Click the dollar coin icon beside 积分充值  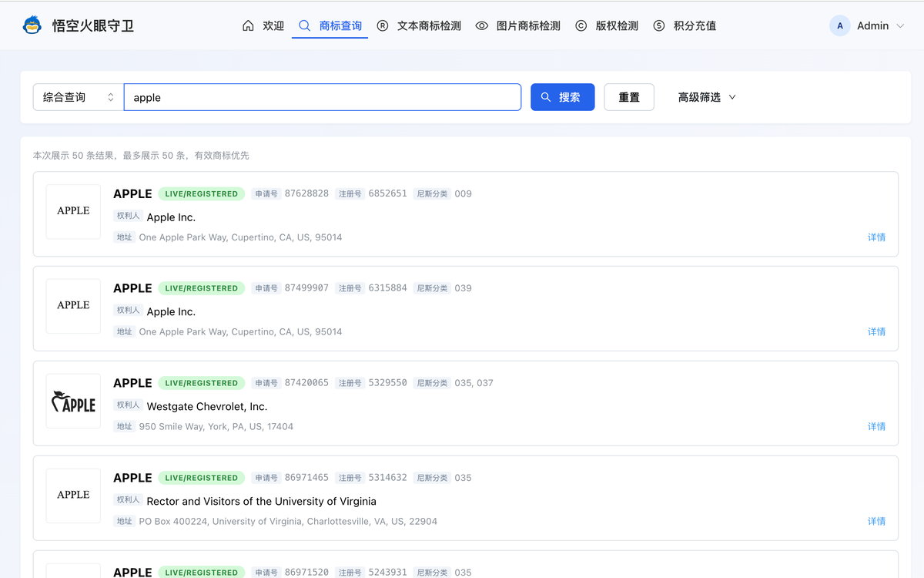(659, 25)
